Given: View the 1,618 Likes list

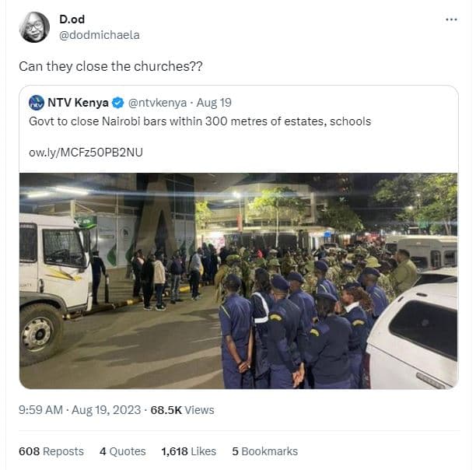Looking at the screenshot, I should tap(188, 451).
